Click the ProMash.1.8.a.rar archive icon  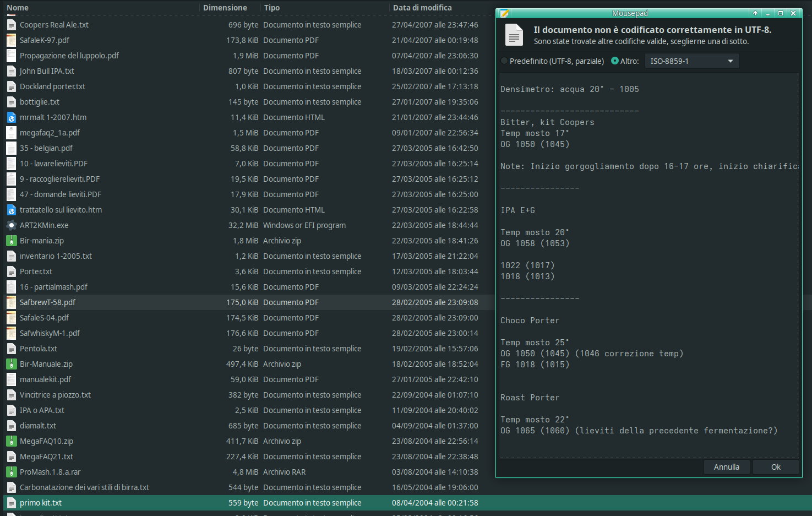[x=11, y=472]
